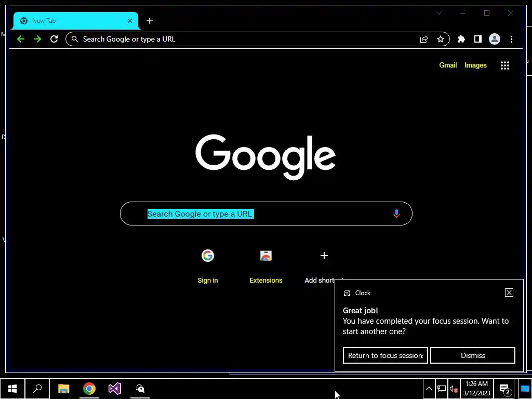Reload the current page
The width and height of the screenshot is (532, 399).
(x=54, y=39)
